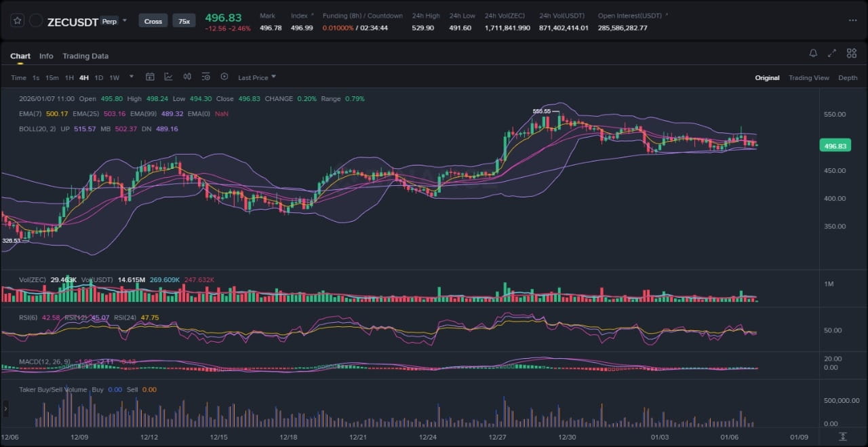This screenshot has height=447, width=868.
Task: Open chart display settings icon
Action: (x=205, y=77)
